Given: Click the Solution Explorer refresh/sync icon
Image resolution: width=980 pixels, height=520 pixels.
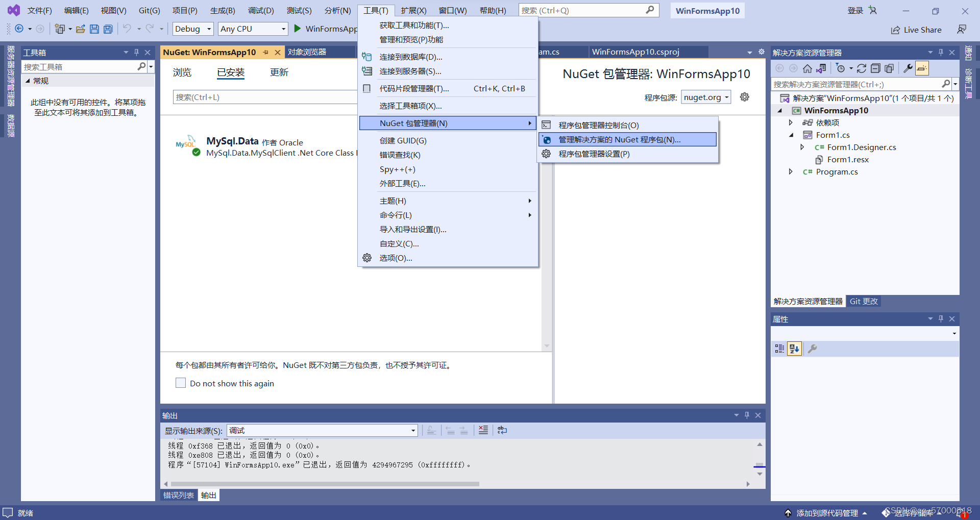Looking at the screenshot, I should pos(862,68).
